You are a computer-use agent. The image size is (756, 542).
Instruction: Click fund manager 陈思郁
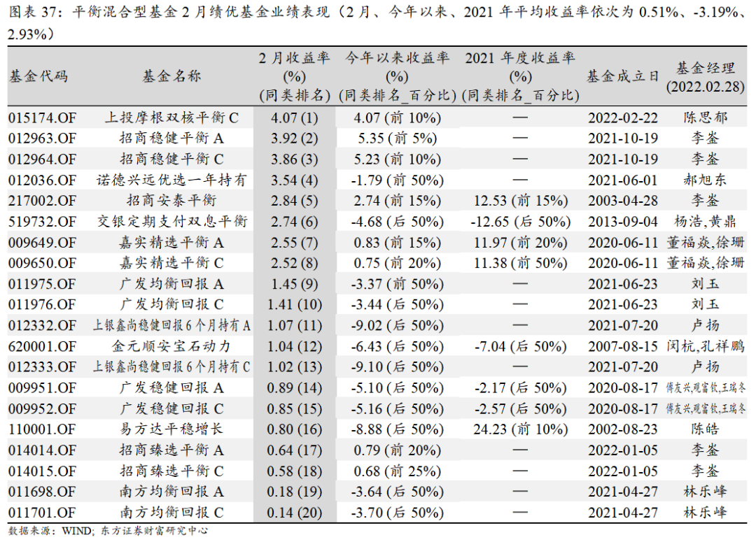pyautogui.click(x=706, y=117)
